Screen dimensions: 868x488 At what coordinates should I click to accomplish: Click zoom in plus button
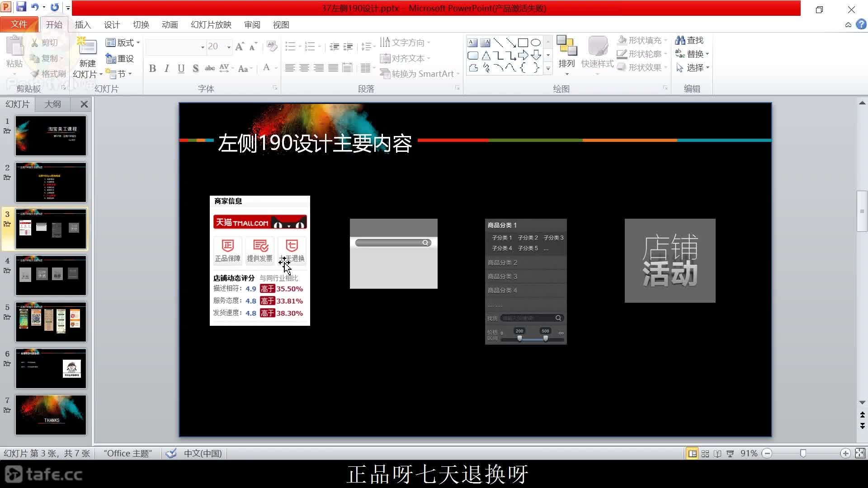point(845,453)
